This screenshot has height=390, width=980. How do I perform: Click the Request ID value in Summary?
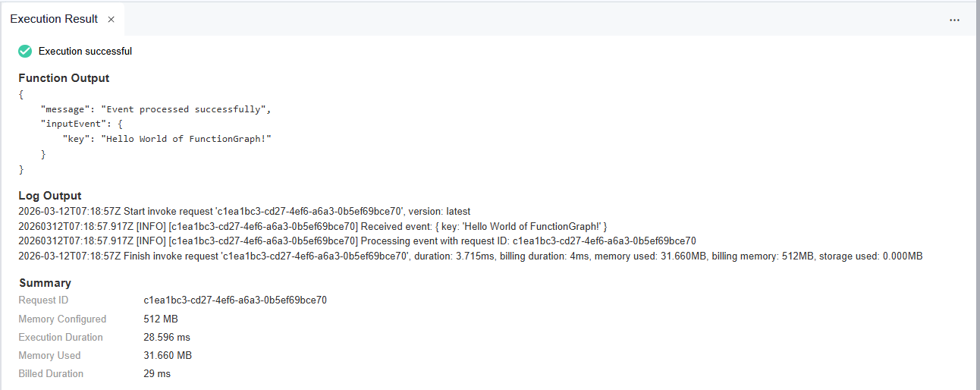click(x=235, y=300)
